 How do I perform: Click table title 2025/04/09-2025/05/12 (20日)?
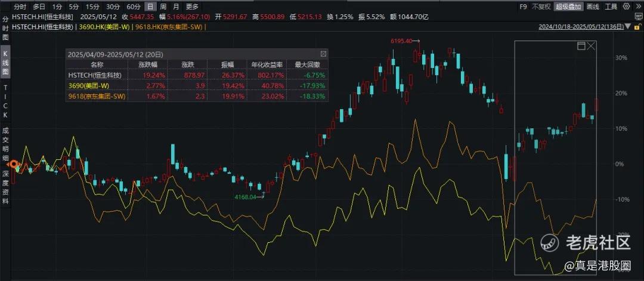tap(116, 54)
